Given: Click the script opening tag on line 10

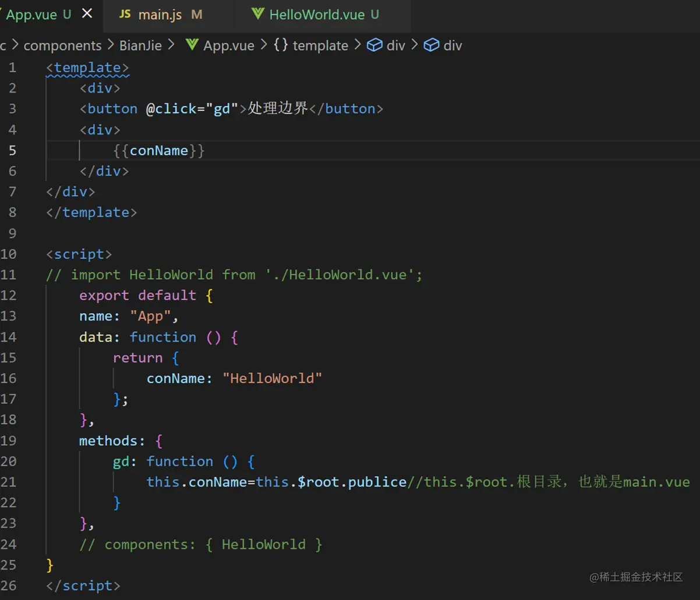Looking at the screenshot, I should (x=79, y=254).
